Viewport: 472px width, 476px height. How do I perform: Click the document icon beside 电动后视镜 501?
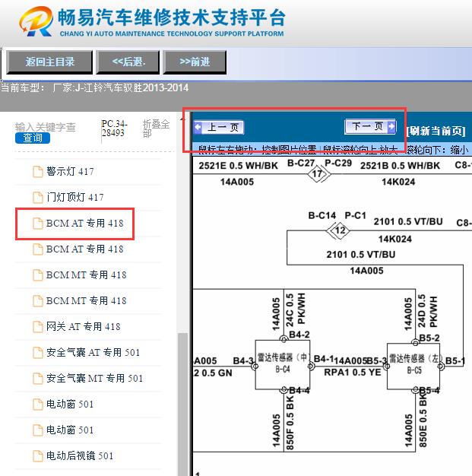[38, 455]
